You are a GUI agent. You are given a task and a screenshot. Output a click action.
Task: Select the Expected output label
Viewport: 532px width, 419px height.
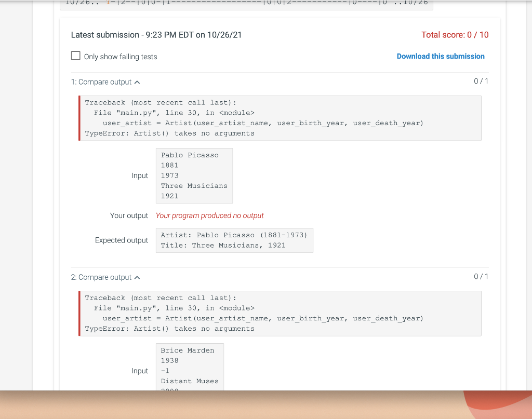coord(122,240)
